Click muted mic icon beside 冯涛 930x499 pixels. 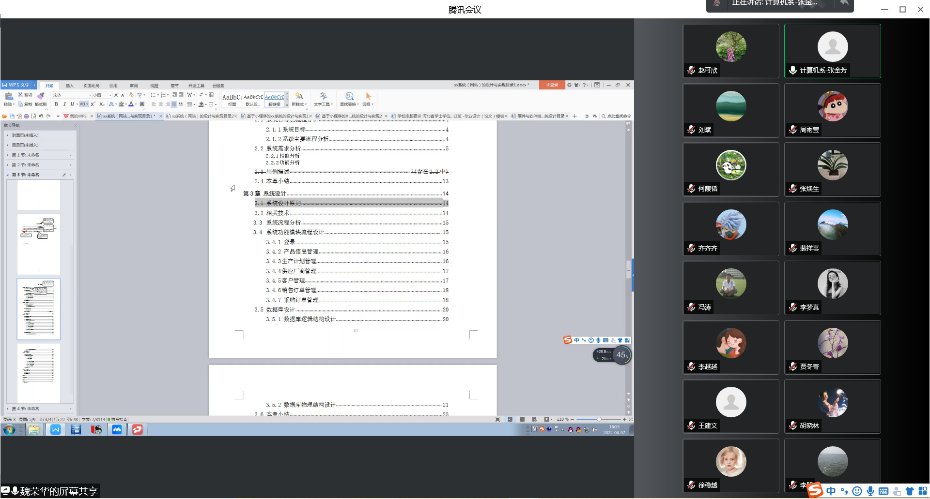[691, 307]
